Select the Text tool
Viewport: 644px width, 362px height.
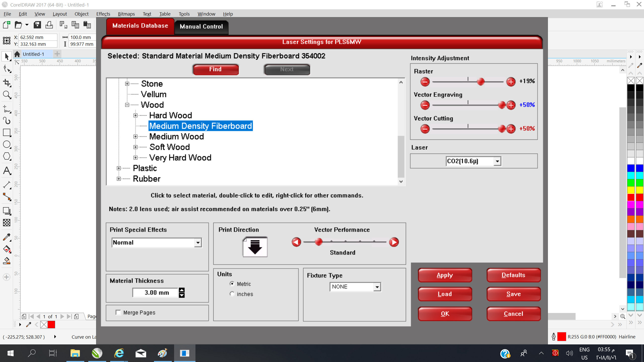tap(7, 171)
